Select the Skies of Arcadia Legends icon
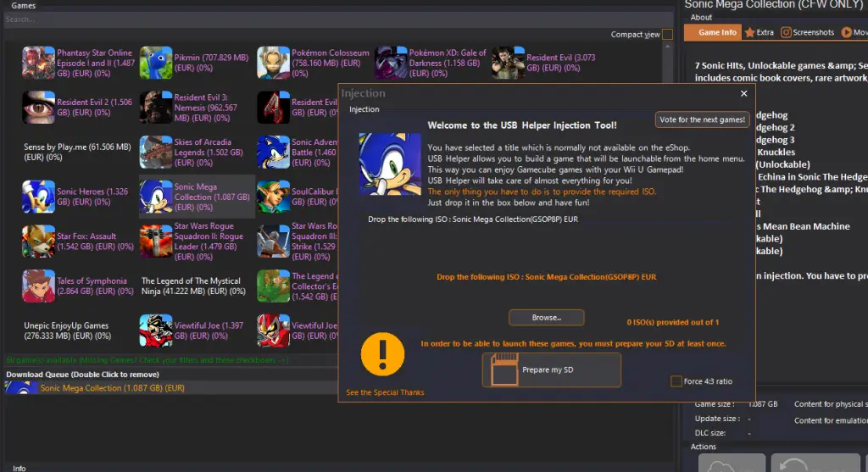The height and width of the screenshot is (472, 868). click(156, 153)
